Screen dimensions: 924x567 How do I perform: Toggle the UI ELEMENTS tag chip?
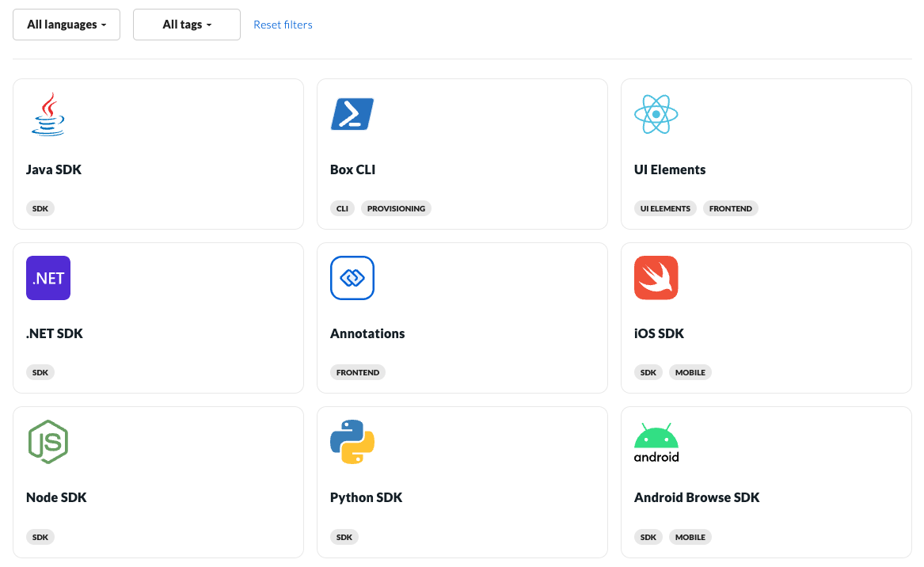665,207
